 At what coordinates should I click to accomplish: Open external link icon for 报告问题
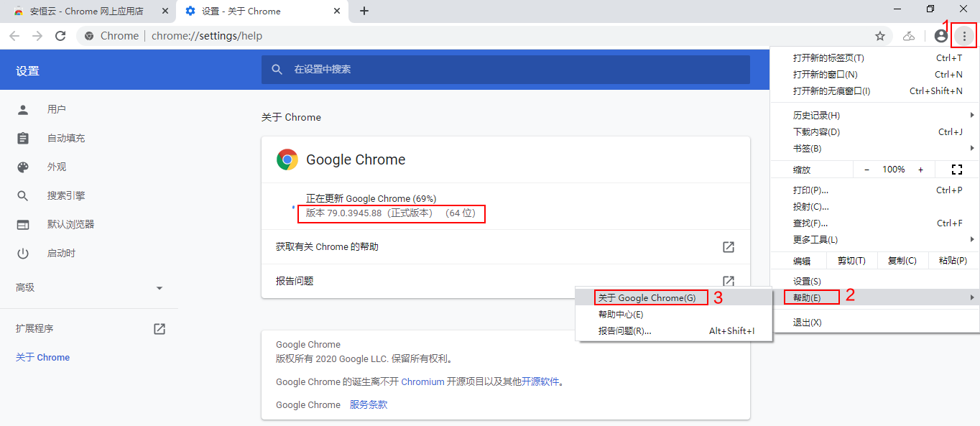click(729, 281)
